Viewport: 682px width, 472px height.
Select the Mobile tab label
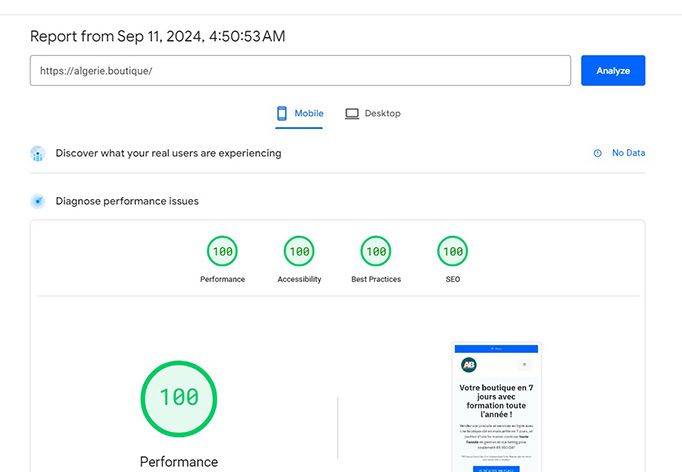point(308,114)
